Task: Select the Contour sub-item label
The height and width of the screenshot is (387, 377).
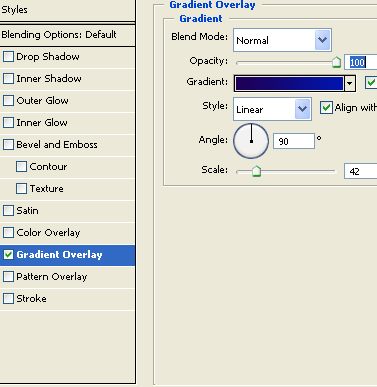Action: [x=48, y=167]
